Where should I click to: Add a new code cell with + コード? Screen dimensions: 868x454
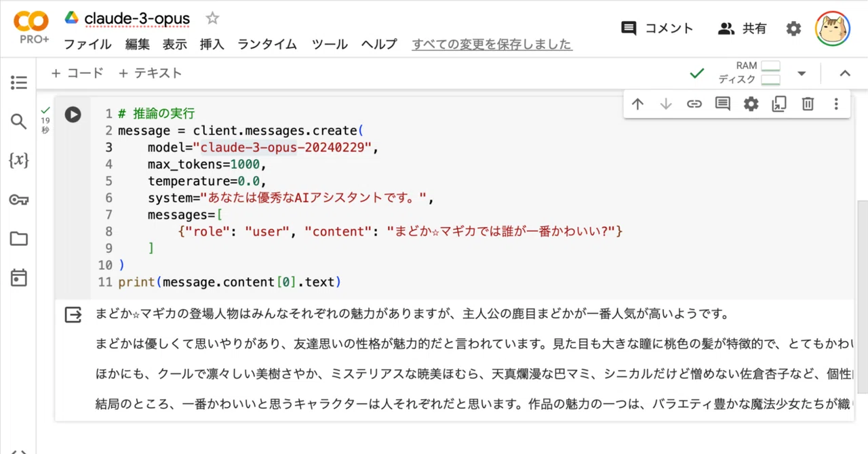[77, 73]
